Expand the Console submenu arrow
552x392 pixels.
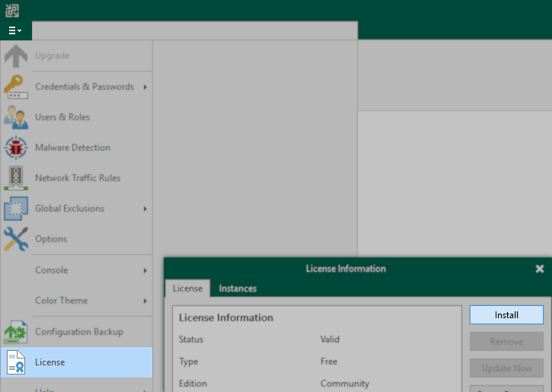click(x=145, y=270)
